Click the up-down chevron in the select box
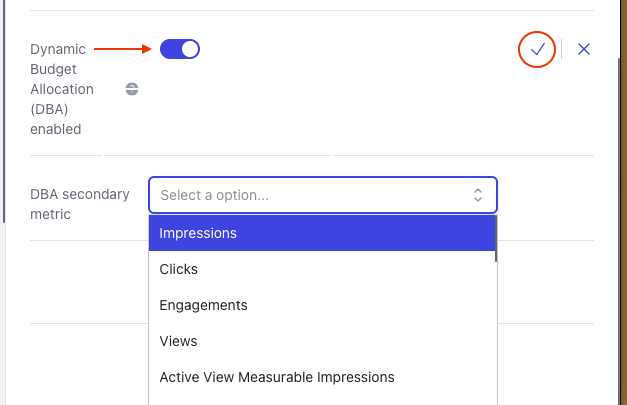Viewport: 627px width, 405px height. [x=478, y=195]
